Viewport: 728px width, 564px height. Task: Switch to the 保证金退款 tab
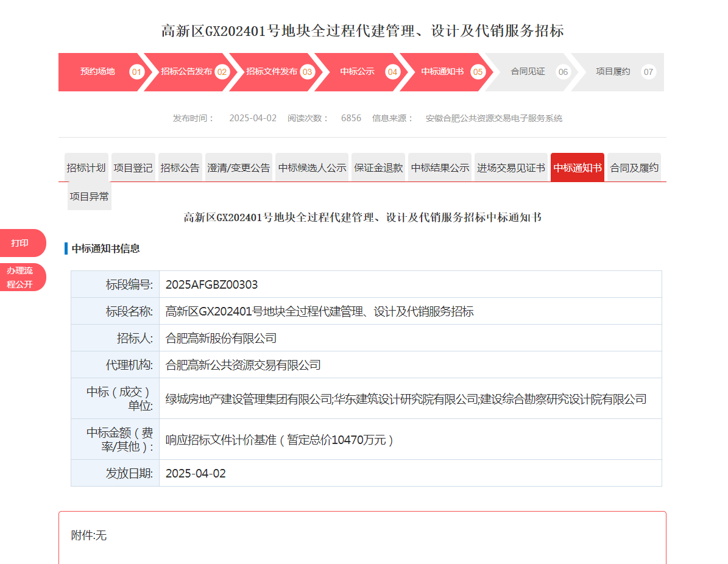378,167
